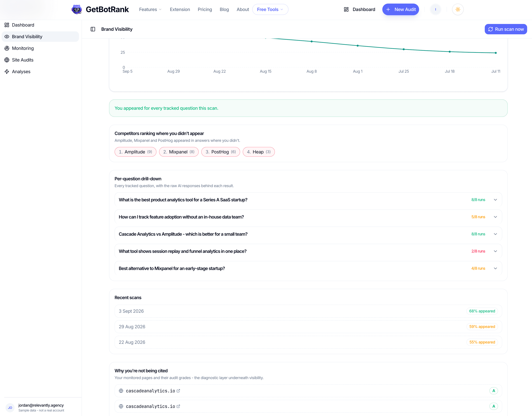The height and width of the screenshot is (416, 532).
Task: Click the refresh icon on Run scan now
Action: pyautogui.click(x=490, y=29)
